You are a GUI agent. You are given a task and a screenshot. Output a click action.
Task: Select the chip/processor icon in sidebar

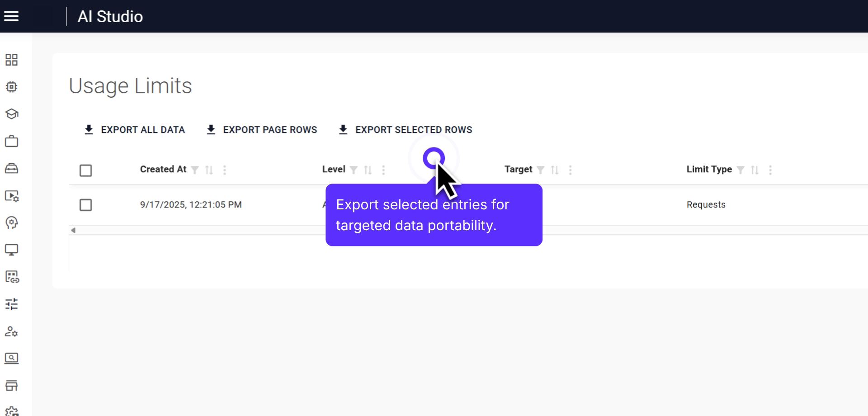coord(12,87)
